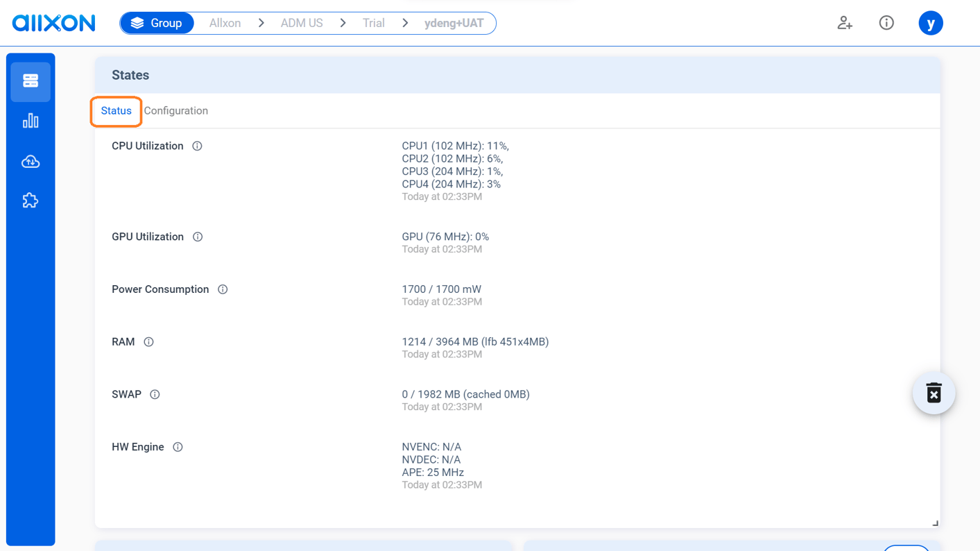Navigate to the Trial breadcrumb
980x551 pixels.
point(373,24)
